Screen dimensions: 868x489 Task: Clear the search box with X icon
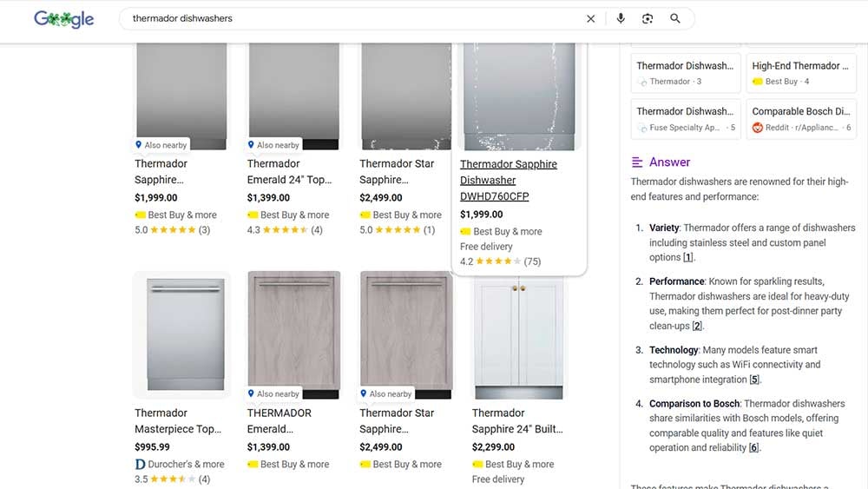click(590, 19)
